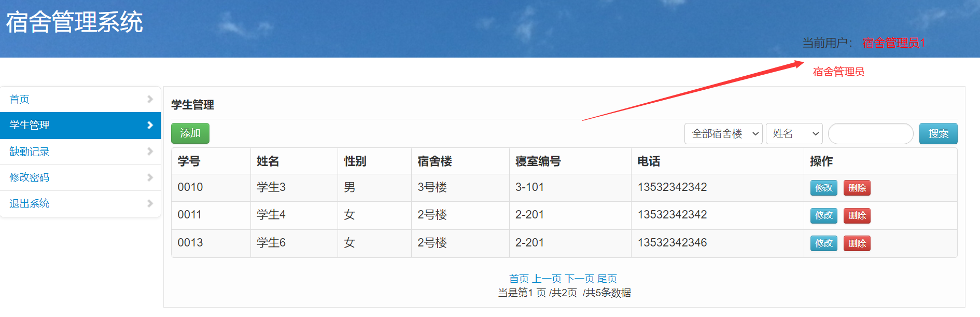Image resolution: width=980 pixels, height=317 pixels.
Task: Click 修改 for student 0010
Action: tap(823, 188)
